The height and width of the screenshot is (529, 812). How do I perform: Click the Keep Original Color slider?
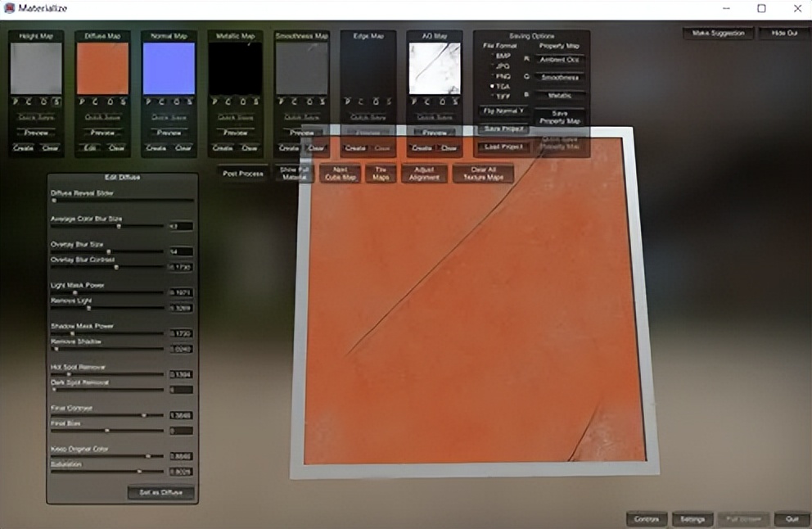tap(107, 456)
